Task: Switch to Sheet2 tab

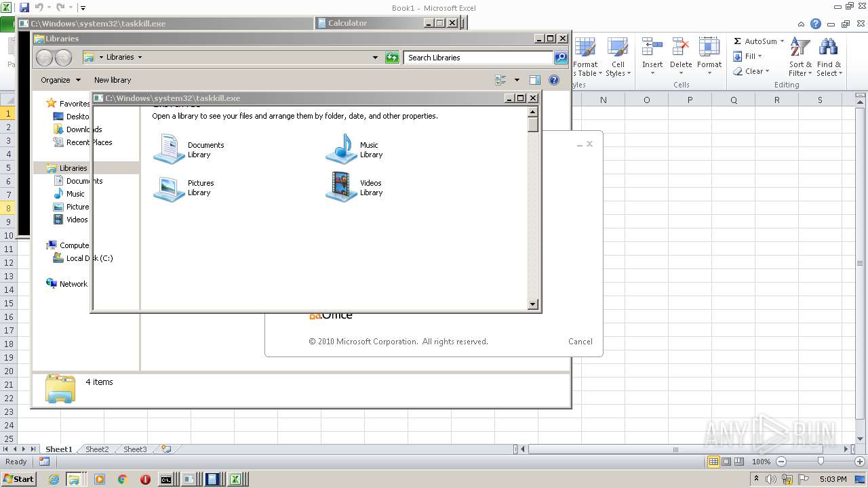Action: 97,449
